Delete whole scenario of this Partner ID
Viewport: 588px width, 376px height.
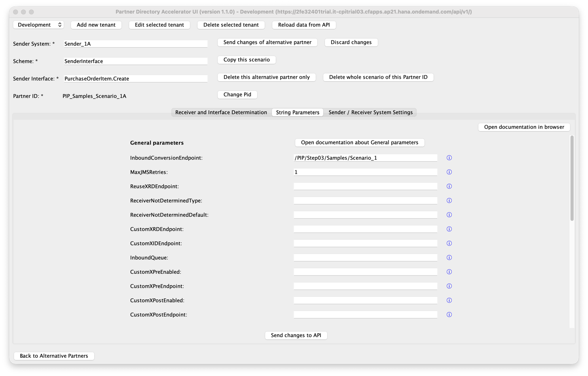378,77
